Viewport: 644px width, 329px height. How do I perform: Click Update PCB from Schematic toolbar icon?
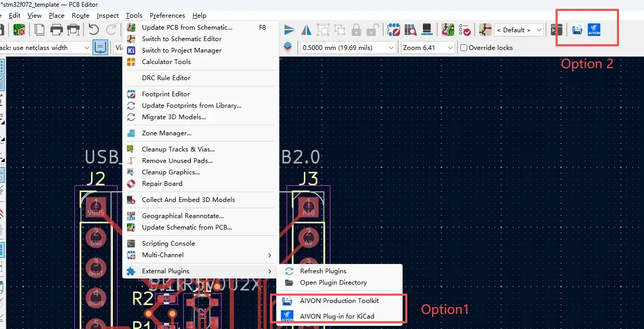point(447,30)
